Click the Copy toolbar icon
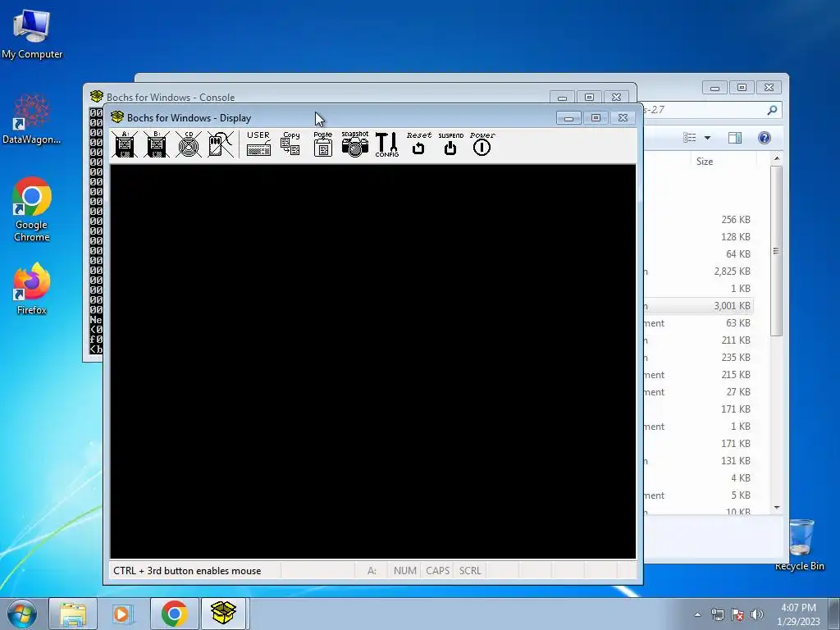Screen dimensions: 840x630 tap(291, 144)
